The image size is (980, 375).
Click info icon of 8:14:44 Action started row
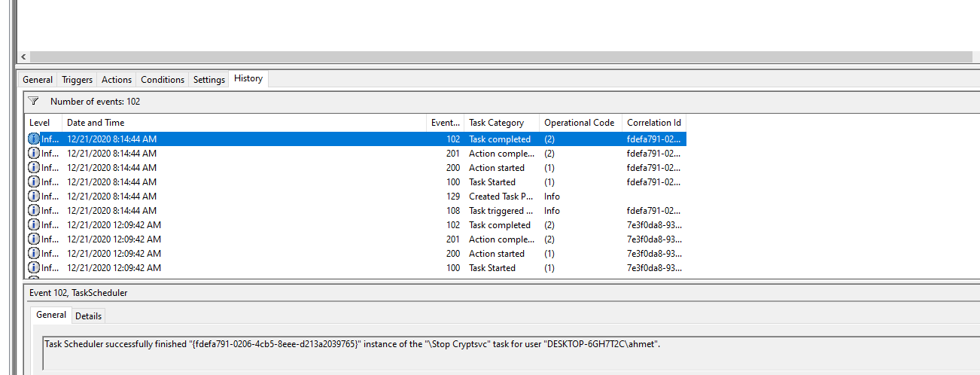click(34, 168)
